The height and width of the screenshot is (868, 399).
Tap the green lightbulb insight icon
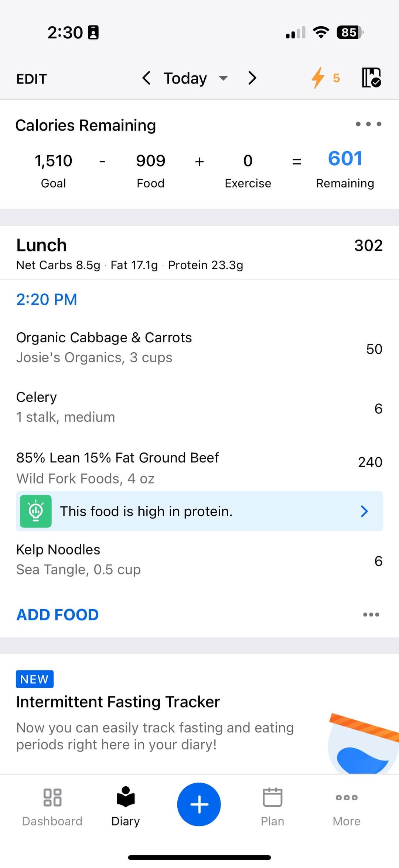tap(35, 511)
